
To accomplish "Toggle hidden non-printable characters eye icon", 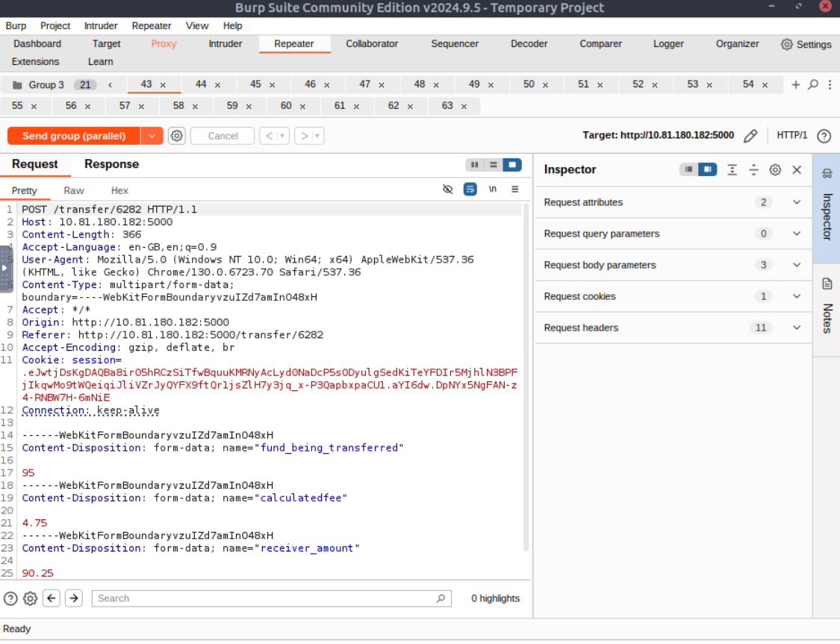I will (x=447, y=190).
